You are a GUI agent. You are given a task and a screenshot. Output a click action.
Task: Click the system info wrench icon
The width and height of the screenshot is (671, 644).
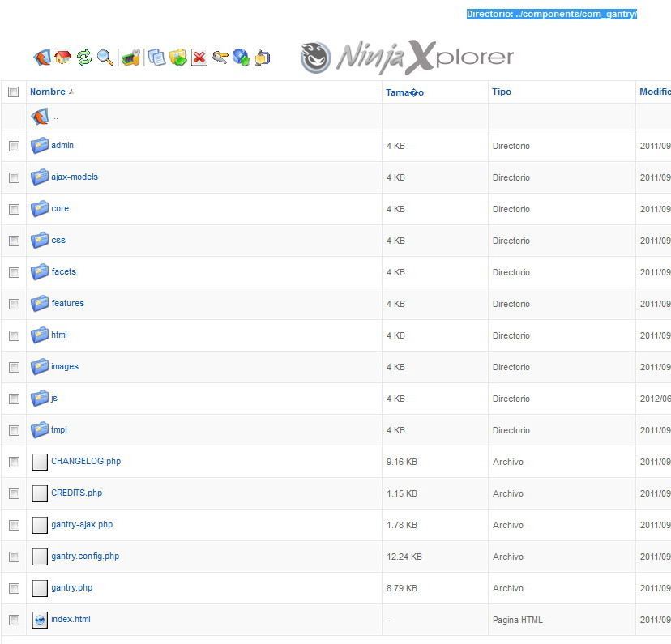click(x=131, y=58)
